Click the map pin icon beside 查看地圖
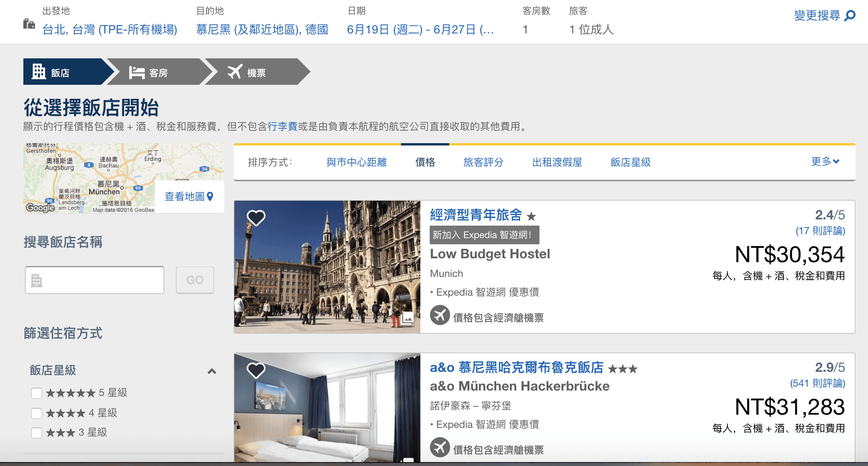The width and height of the screenshot is (868, 466). click(210, 196)
